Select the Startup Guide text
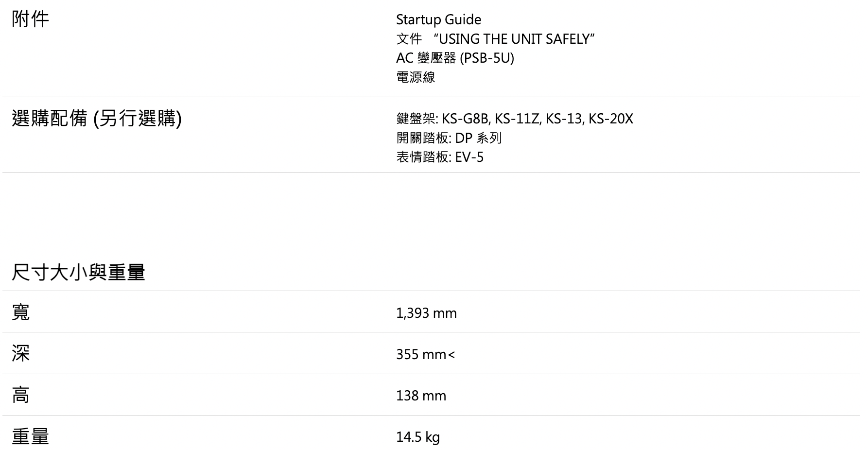Viewport: 868px width, 450px height. pyautogui.click(x=438, y=20)
